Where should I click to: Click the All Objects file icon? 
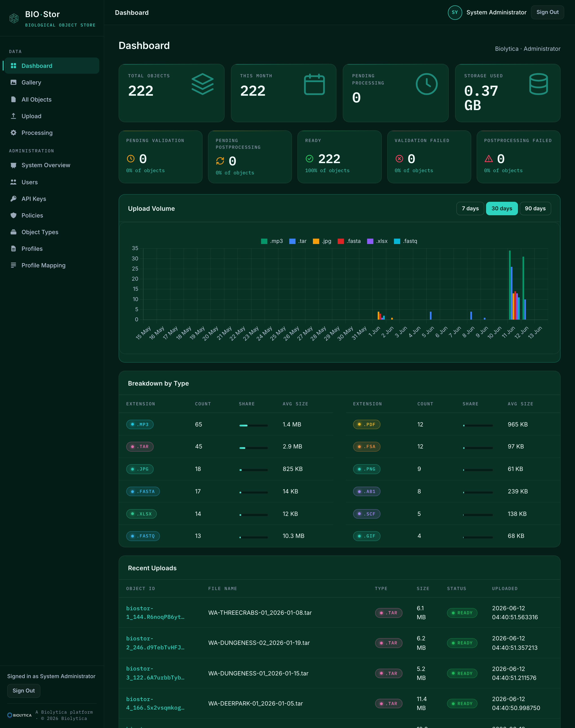point(13,99)
